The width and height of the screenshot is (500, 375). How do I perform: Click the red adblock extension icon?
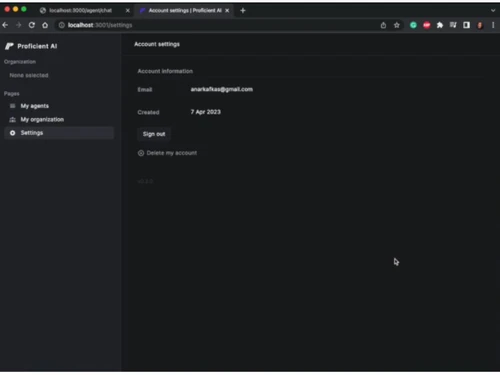(x=427, y=25)
